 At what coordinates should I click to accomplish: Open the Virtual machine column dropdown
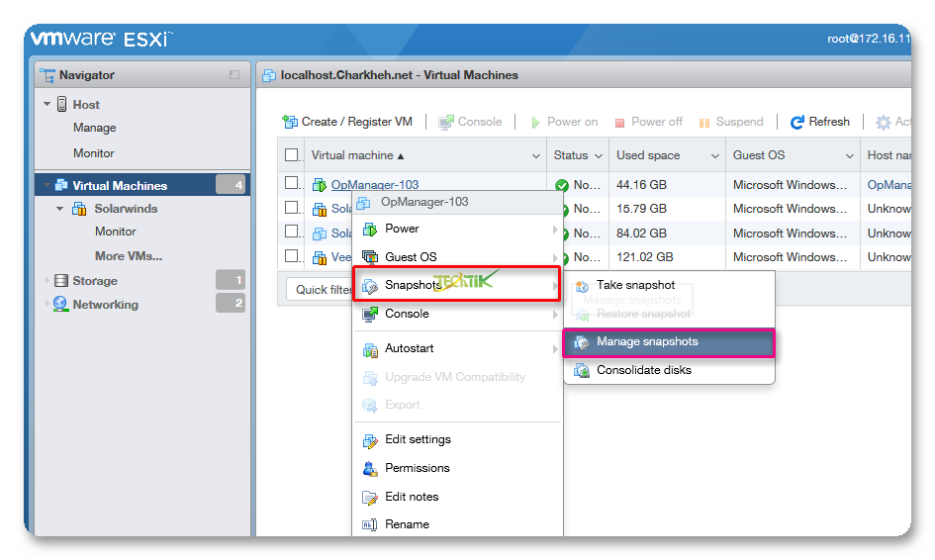pos(535,155)
